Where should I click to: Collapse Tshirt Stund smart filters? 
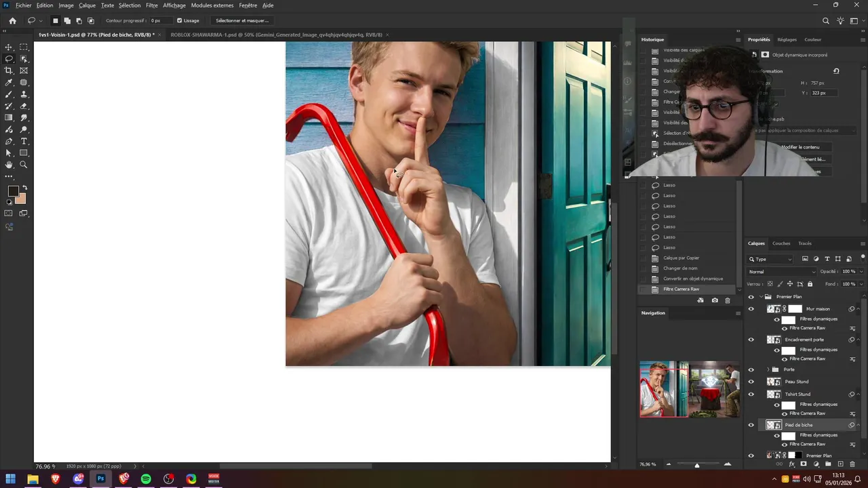click(x=859, y=394)
